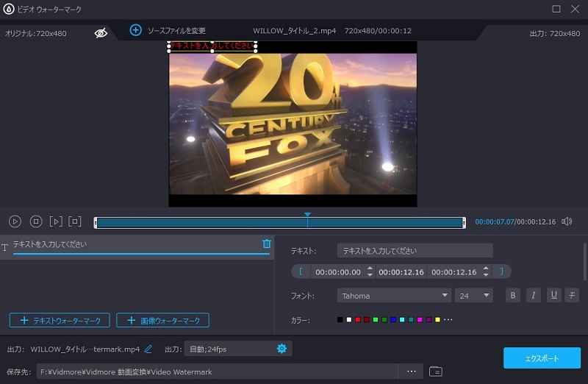Screen dimensions: 588x384
Task: Rename output file with pencil icon
Action: [x=148, y=349]
